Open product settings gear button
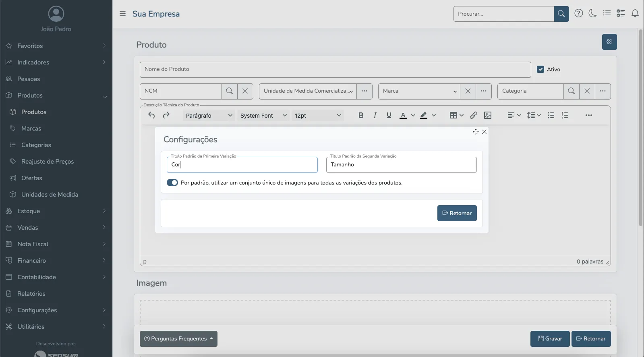Viewport: 644px width, 357px height. [x=609, y=42]
